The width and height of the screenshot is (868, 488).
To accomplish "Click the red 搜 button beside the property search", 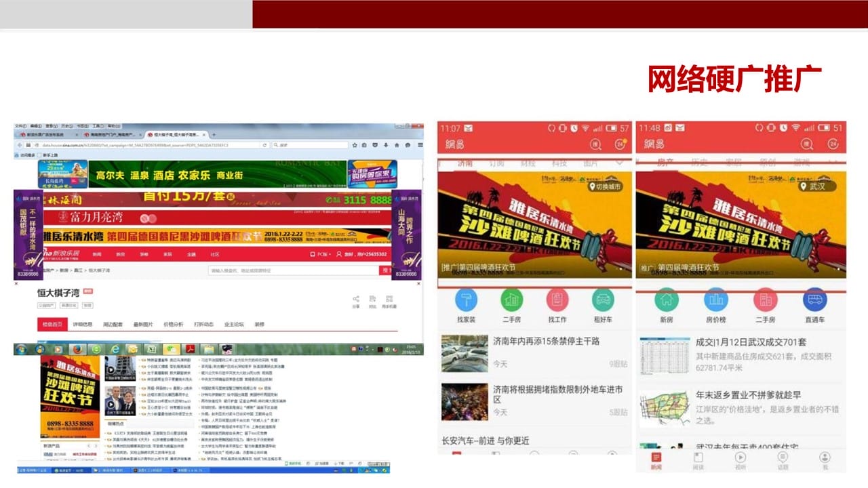I will click(385, 270).
